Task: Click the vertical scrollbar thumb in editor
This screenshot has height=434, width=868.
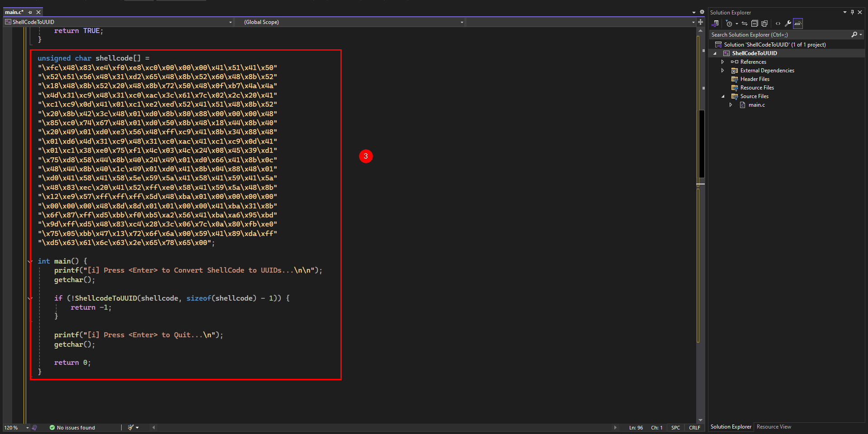Action: 702,144
